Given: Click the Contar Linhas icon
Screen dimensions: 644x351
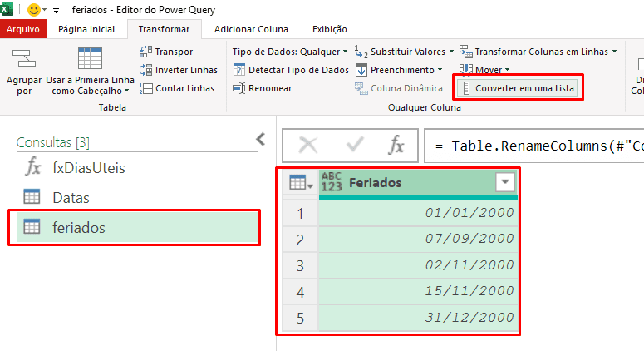Looking at the screenshot, I should click(x=145, y=88).
